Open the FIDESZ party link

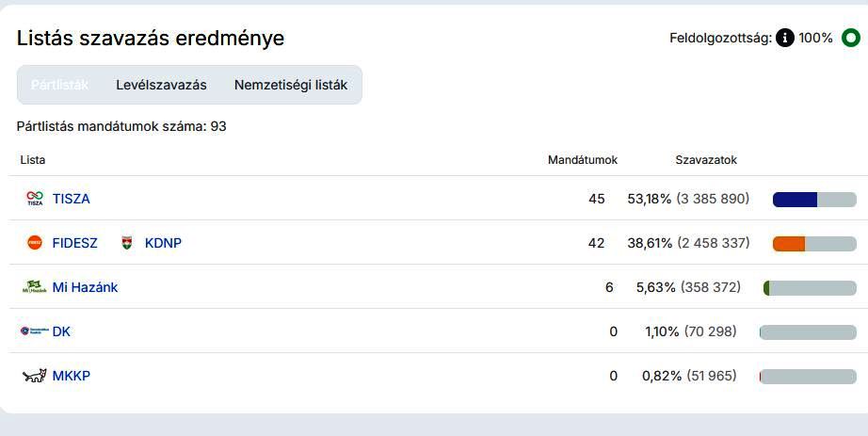click(74, 243)
